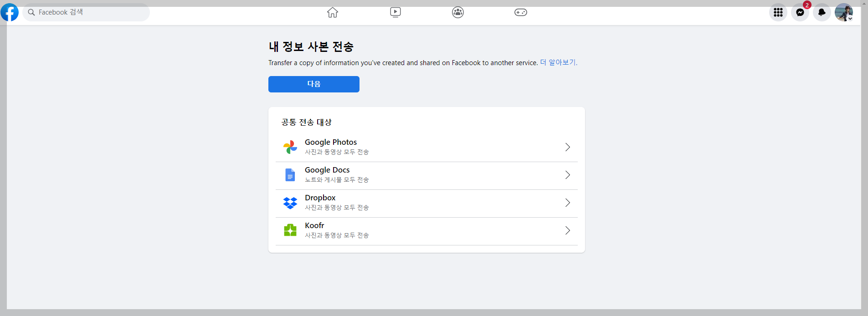
Task: Open the profile account menu
Action: pyautogui.click(x=844, y=12)
